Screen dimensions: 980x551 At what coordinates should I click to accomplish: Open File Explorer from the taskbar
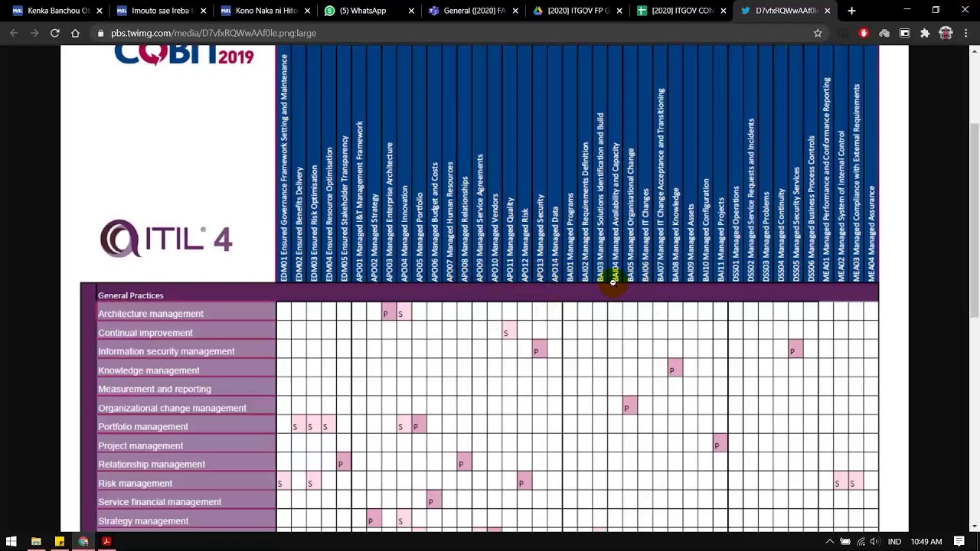(35, 542)
